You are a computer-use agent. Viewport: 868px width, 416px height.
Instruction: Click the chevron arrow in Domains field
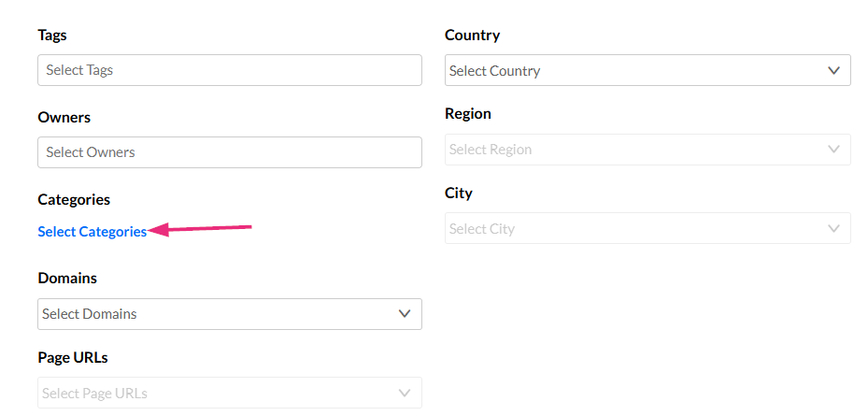point(405,314)
